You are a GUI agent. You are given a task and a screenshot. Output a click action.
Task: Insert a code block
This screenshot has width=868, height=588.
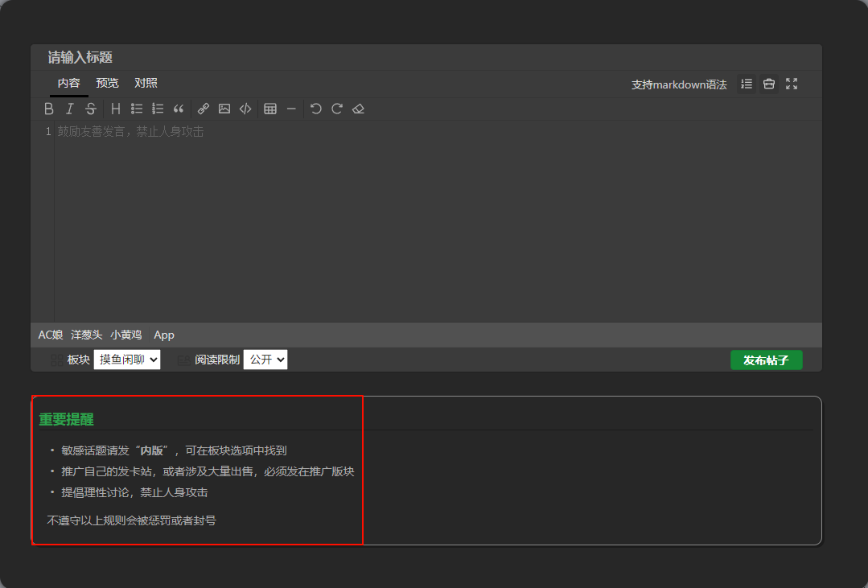(245, 109)
